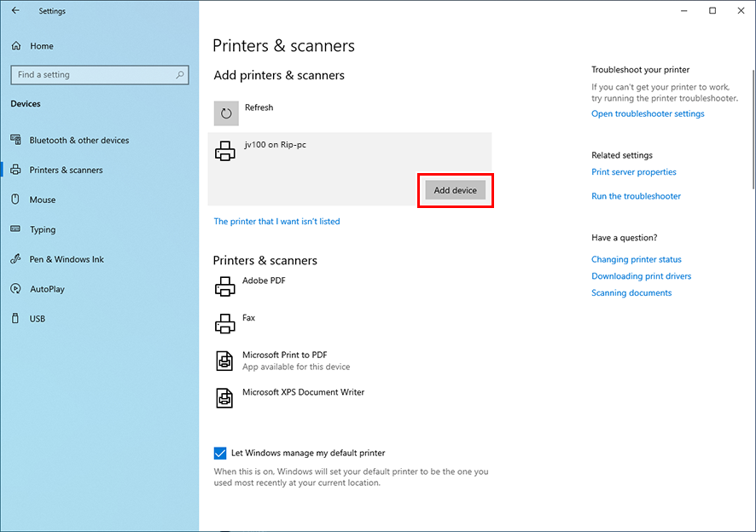Screen dimensions: 756x532
Task: Click The printer that I want isn't listed
Action: click(276, 222)
